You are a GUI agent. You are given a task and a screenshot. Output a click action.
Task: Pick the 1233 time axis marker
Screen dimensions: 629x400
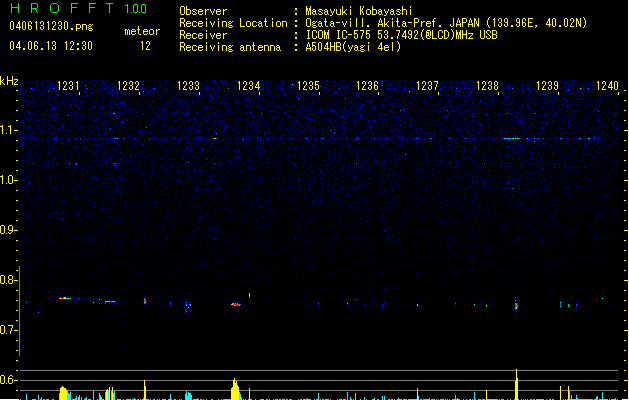click(189, 85)
